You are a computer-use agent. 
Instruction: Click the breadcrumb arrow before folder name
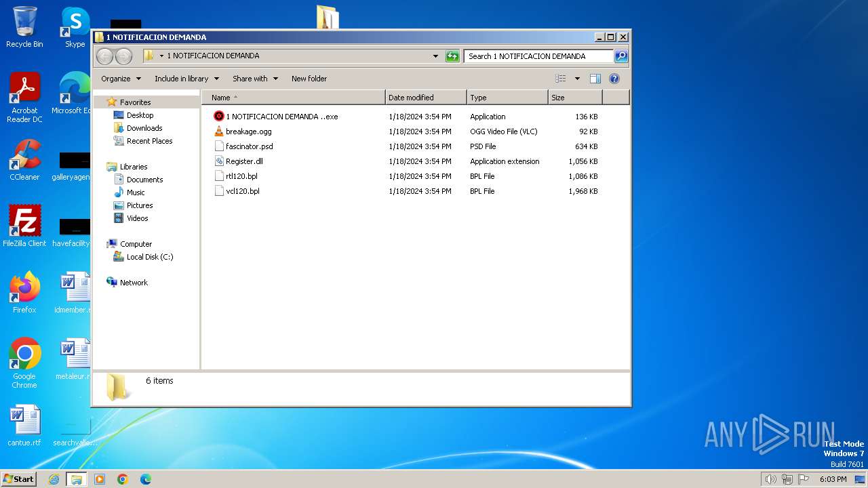[161, 56]
